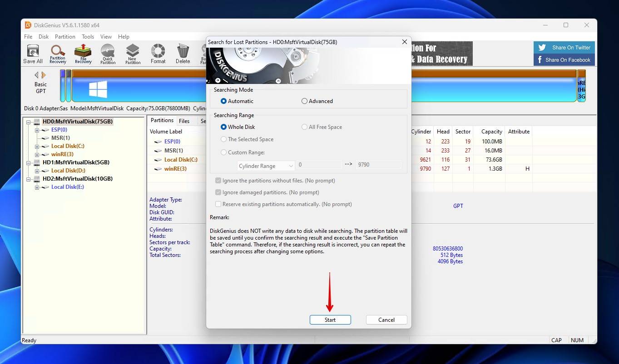The image size is (619, 364).
Task: Go to the previous disk arrow
Action: point(37,75)
